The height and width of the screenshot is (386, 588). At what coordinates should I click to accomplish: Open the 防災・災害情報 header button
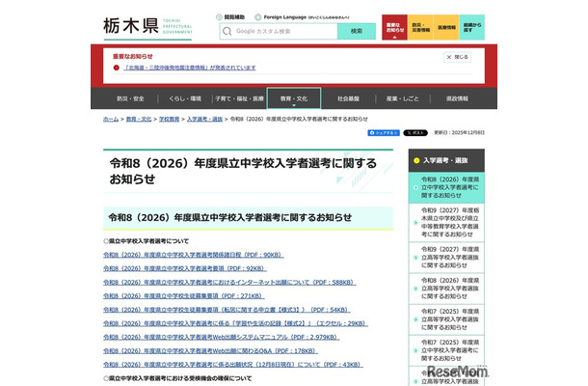[x=420, y=27]
